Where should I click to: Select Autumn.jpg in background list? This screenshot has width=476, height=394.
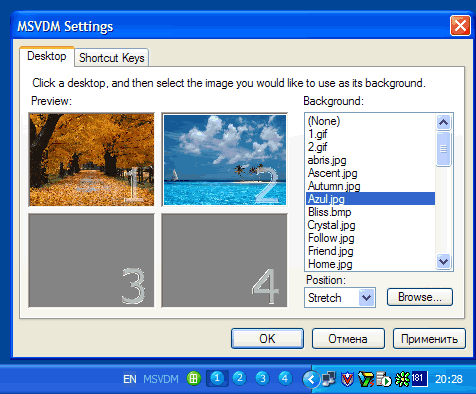click(x=370, y=186)
